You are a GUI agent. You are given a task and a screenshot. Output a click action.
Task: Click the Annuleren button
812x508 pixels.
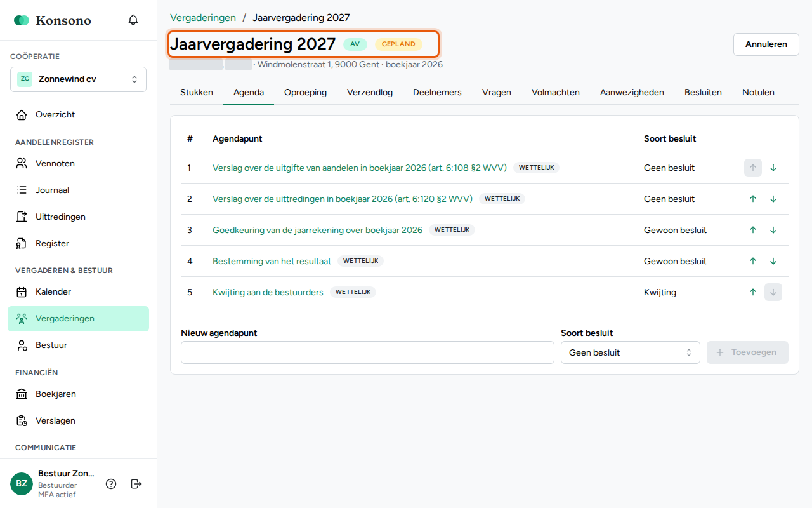(766, 44)
